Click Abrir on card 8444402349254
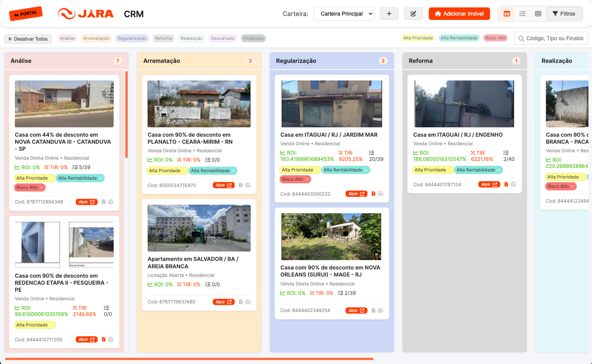The width and height of the screenshot is (592, 364). pos(356,310)
